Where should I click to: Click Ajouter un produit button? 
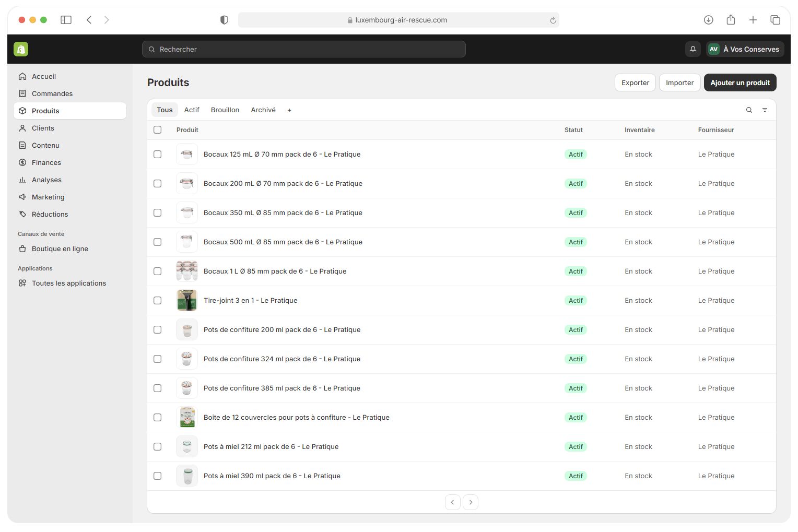740,82
